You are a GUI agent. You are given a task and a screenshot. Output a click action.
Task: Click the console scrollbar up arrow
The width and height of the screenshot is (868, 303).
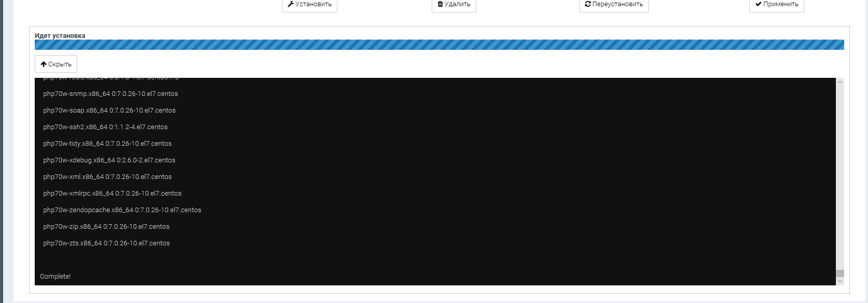pos(840,82)
